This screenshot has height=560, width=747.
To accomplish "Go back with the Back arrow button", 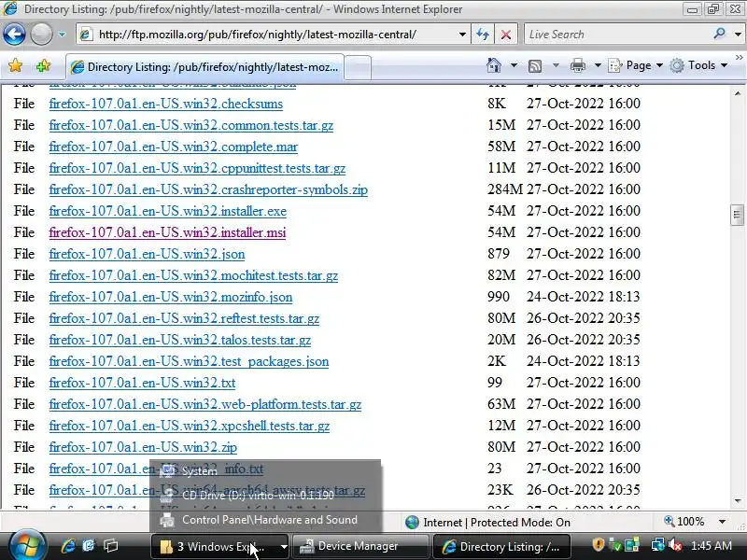I will point(14,35).
